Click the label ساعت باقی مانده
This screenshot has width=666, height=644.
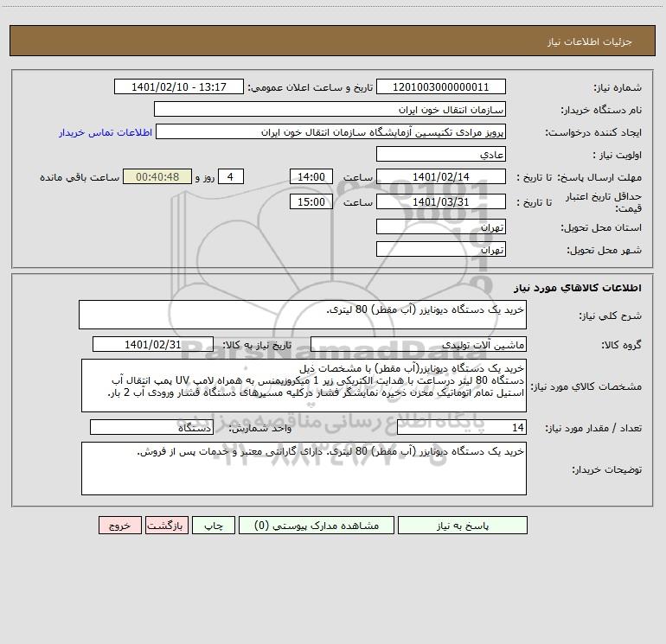click(80, 177)
